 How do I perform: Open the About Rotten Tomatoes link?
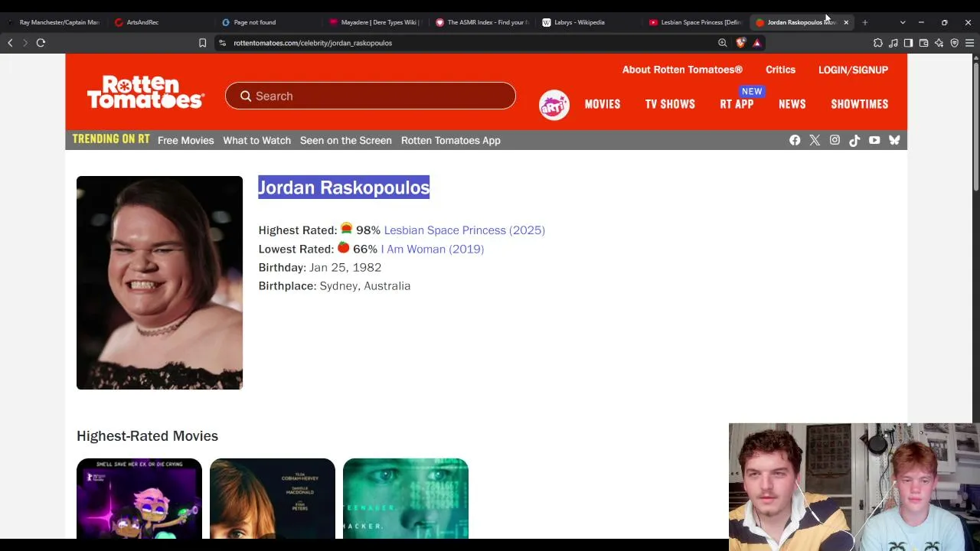point(682,70)
